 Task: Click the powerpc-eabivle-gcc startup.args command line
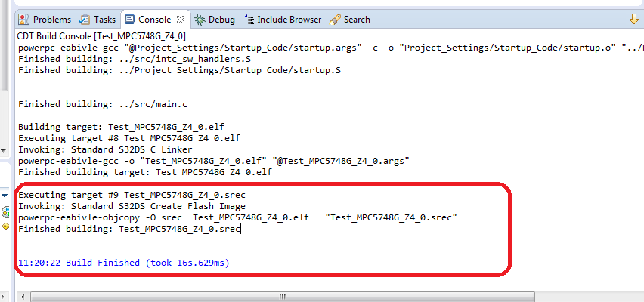click(330, 48)
